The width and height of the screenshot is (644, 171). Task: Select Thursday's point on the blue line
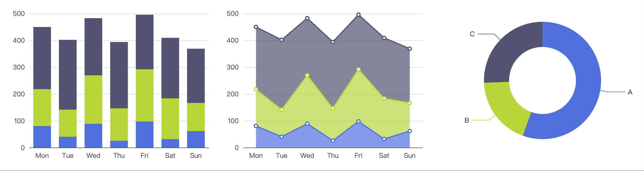click(x=333, y=141)
